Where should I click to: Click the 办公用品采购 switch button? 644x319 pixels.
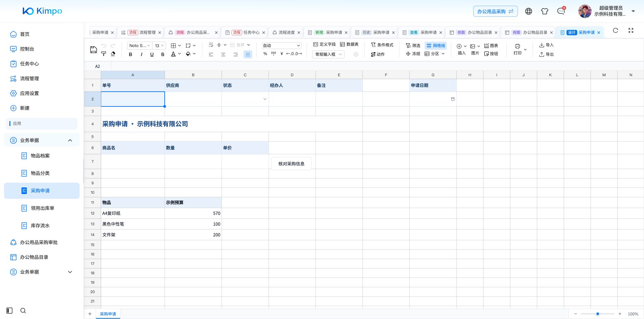(x=495, y=11)
